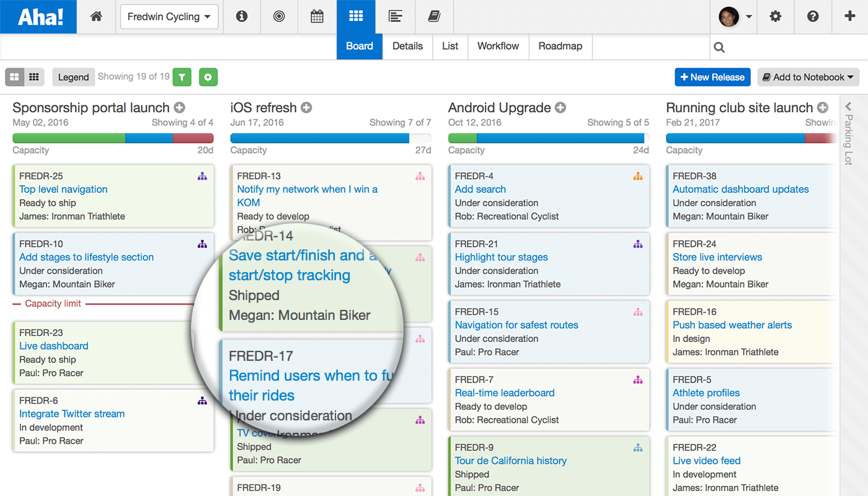The width and height of the screenshot is (868, 496).
Task: Click hierarchy icon on FREDR-13 card
Action: 420,177
